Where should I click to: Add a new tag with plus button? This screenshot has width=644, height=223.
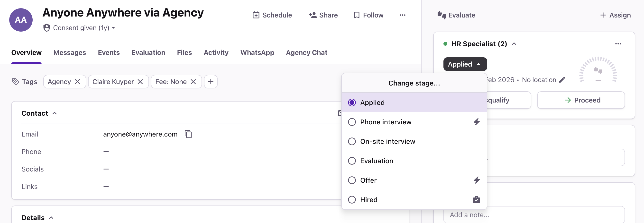[211, 82]
